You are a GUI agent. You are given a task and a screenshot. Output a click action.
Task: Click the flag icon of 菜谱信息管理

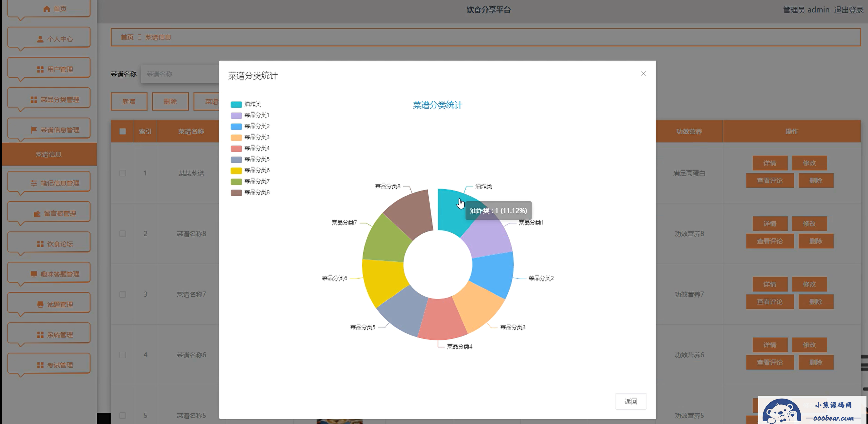tap(34, 130)
